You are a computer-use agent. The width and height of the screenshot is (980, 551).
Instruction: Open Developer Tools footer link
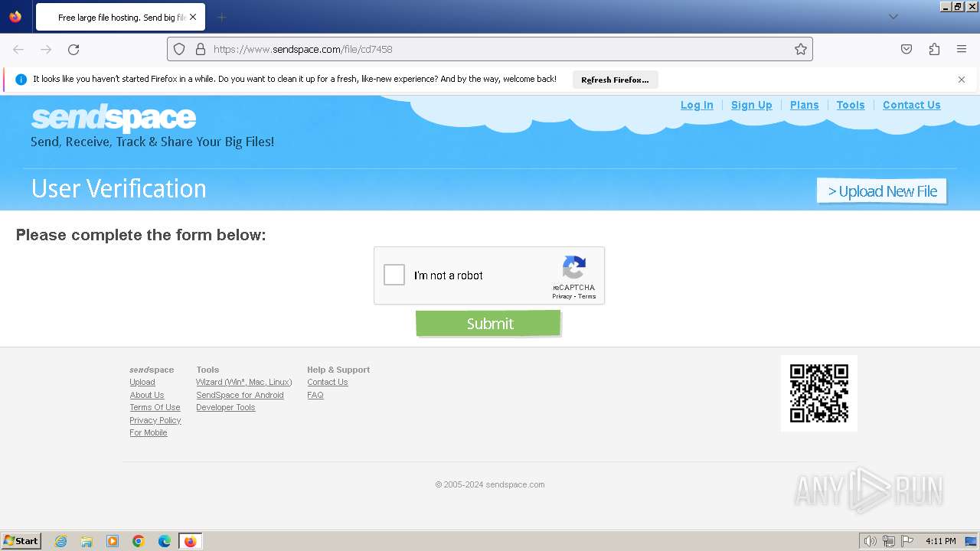click(x=226, y=407)
